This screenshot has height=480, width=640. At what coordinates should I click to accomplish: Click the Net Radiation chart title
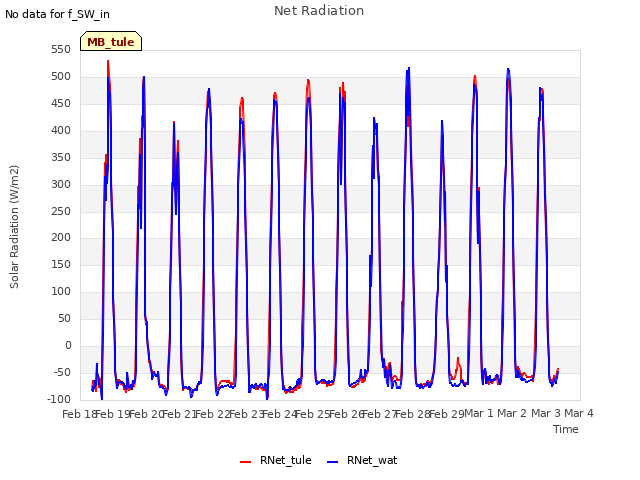coord(319,11)
